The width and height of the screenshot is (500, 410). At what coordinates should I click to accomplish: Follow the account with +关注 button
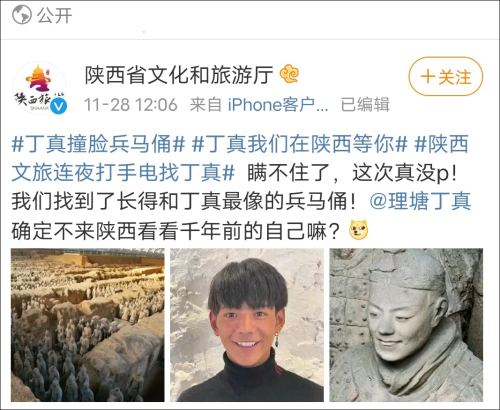point(446,77)
